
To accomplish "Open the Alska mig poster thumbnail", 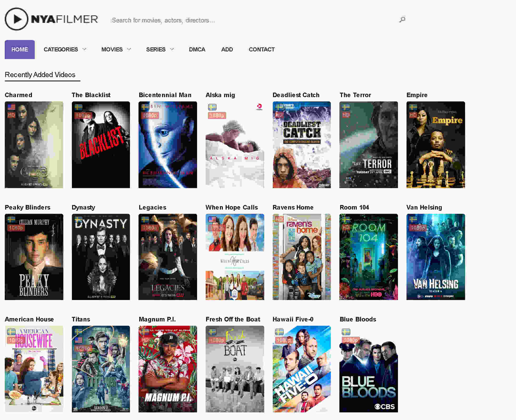I will pyautogui.click(x=235, y=145).
